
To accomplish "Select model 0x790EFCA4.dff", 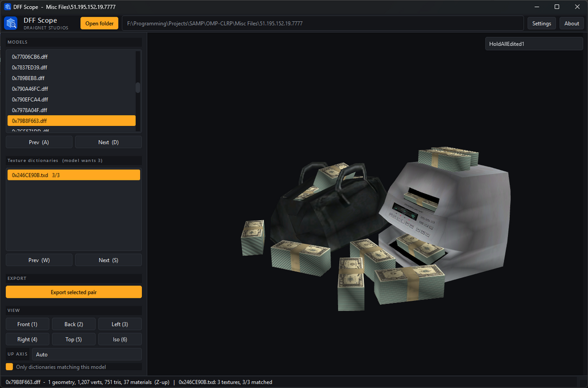I will click(x=71, y=99).
